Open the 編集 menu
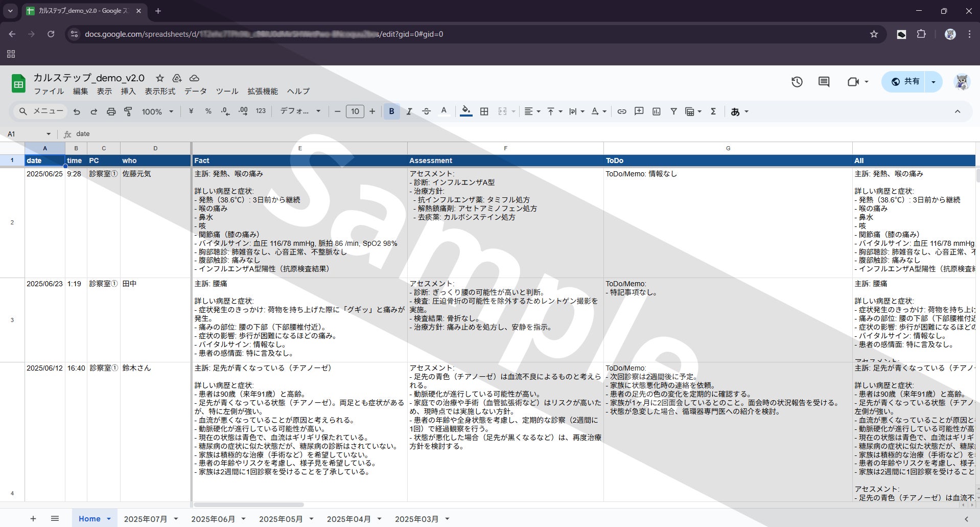This screenshot has height=527, width=980. click(81, 91)
